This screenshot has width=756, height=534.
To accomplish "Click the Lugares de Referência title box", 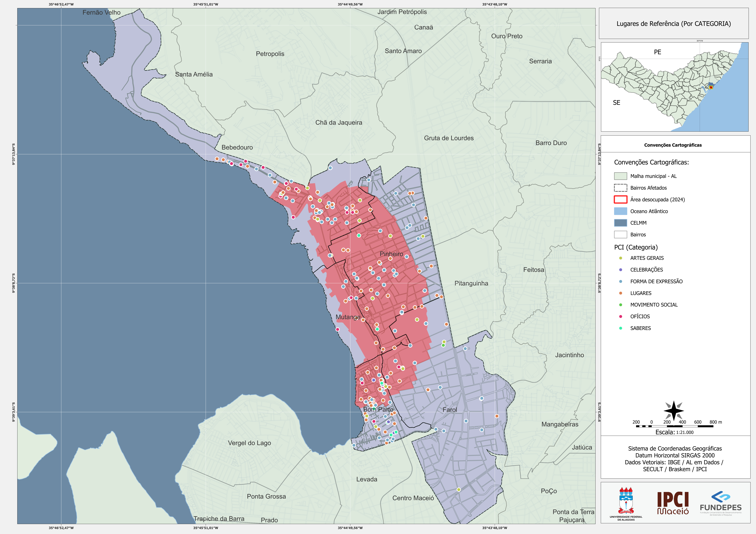I will pos(674,23).
